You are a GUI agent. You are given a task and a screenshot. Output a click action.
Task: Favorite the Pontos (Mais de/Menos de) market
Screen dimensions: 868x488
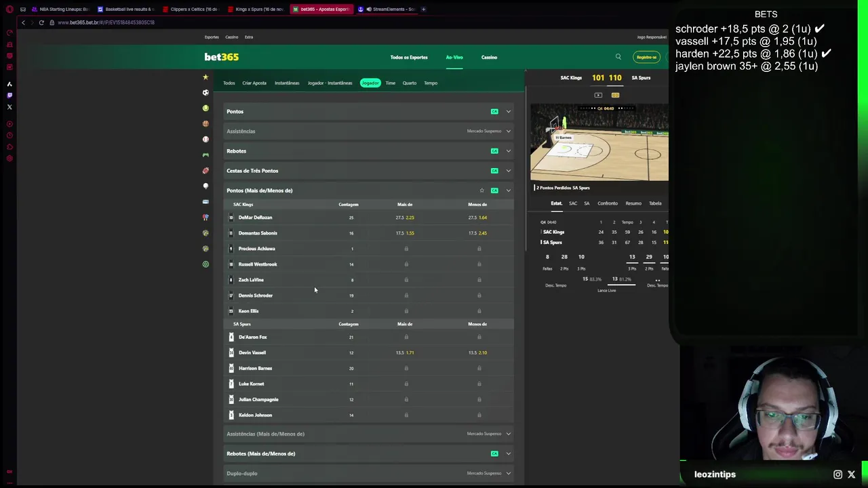click(x=481, y=190)
